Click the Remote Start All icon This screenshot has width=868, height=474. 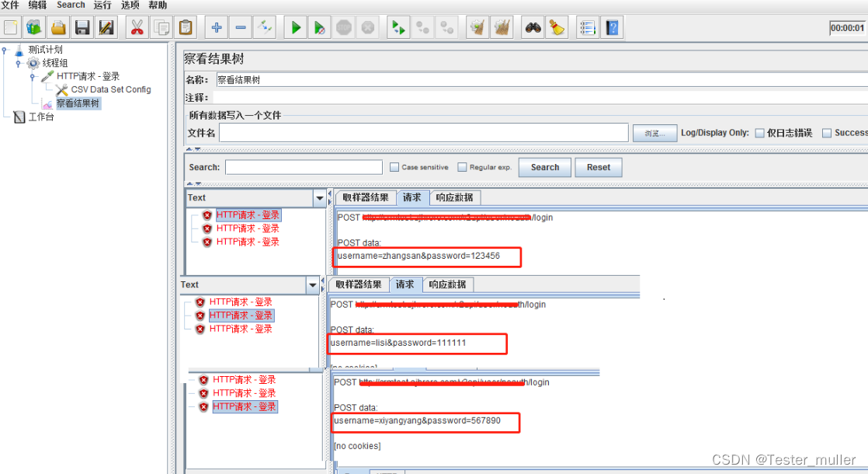coord(398,27)
